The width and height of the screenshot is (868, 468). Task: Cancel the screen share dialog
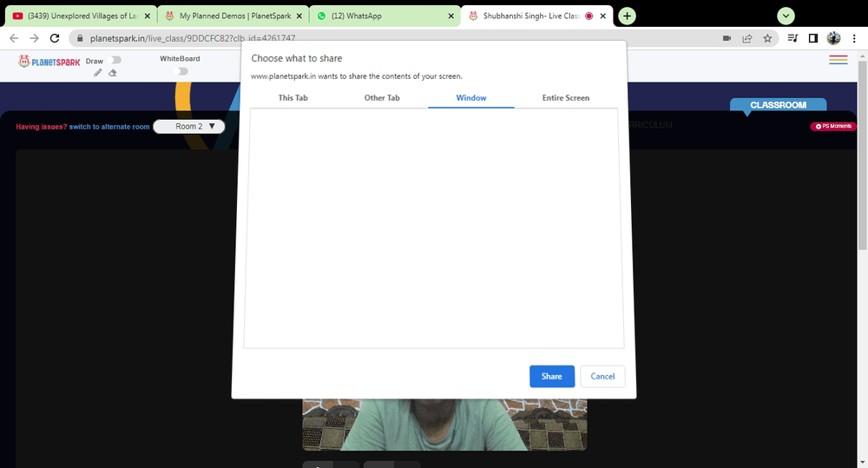coord(603,377)
